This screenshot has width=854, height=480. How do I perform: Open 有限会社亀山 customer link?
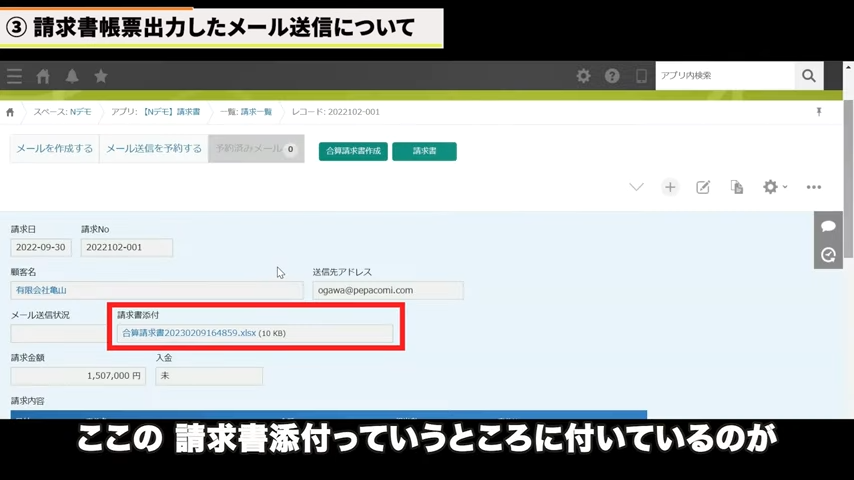41,290
